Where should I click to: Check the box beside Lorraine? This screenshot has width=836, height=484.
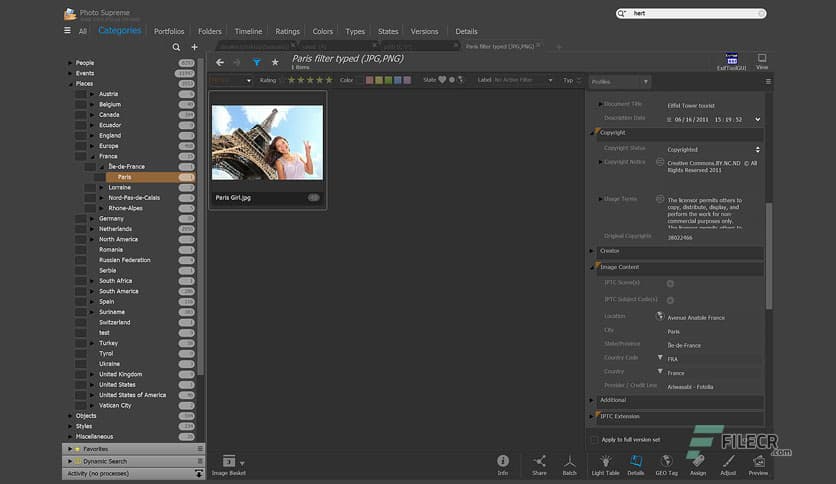tap(89, 187)
